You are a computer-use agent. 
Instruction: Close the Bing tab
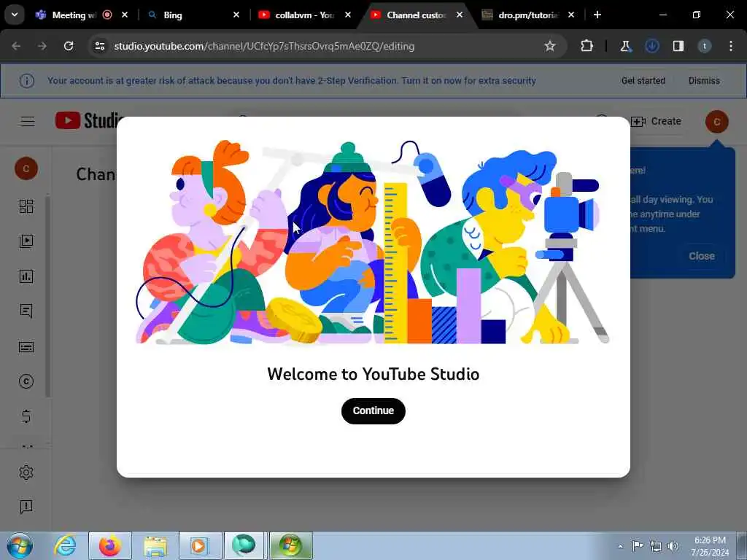pyautogui.click(x=236, y=15)
